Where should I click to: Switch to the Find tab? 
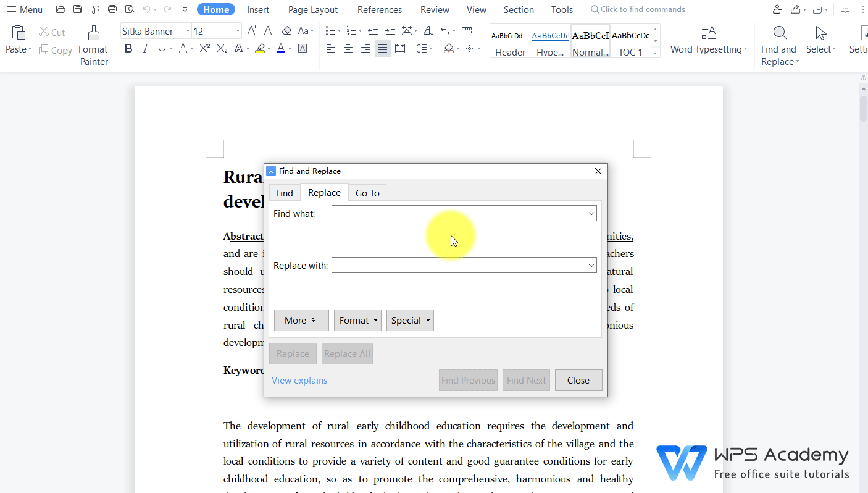coord(284,192)
